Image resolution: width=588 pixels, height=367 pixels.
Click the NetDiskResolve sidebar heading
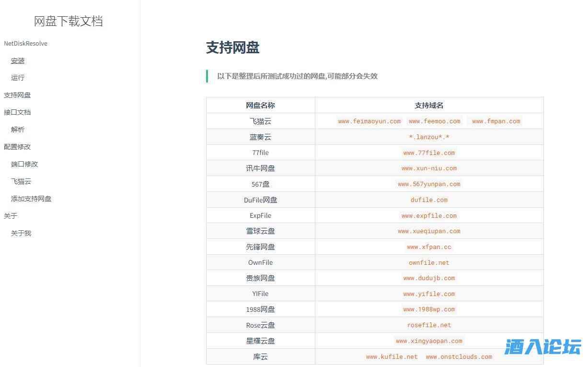coord(25,43)
